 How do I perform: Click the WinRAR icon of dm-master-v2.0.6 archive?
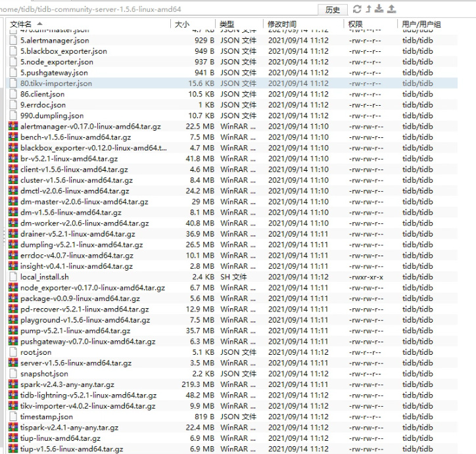[x=13, y=202]
